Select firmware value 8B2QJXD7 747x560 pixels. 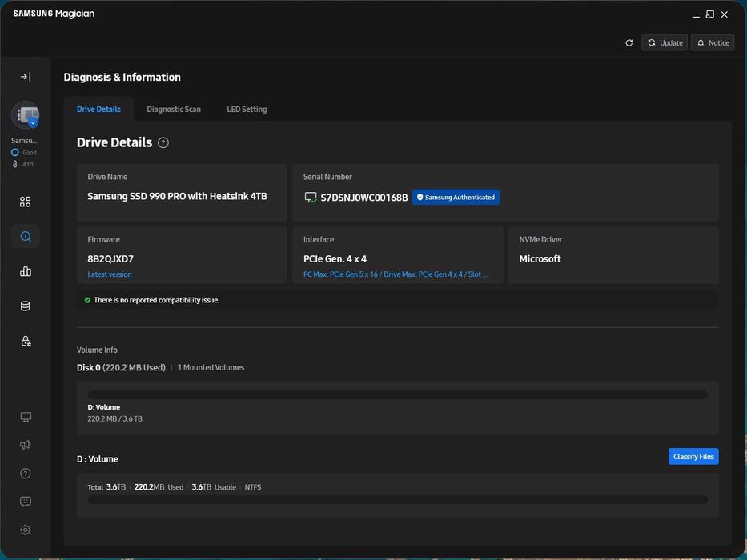click(110, 259)
